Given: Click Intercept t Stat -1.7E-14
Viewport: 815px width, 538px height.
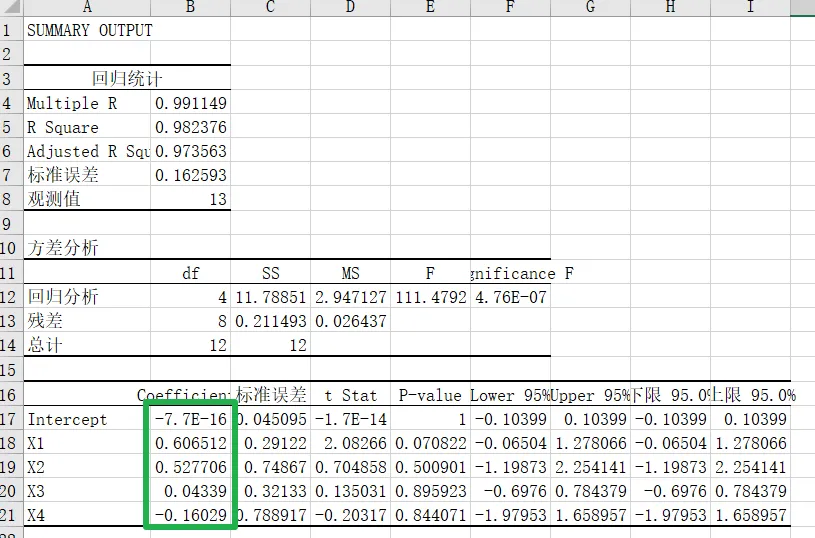Looking at the screenshot, I should (x=350, y=418).
